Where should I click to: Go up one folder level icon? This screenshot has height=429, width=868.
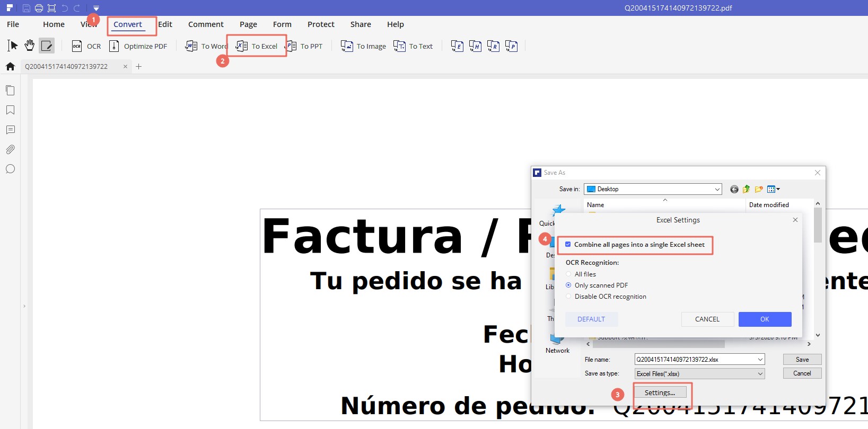(747, 189)
